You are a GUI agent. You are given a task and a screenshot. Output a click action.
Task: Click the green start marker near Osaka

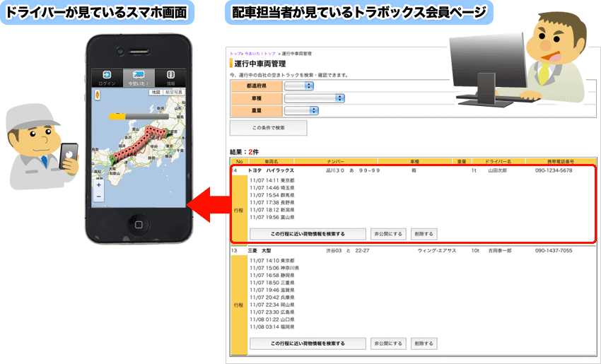click(112, 160)
